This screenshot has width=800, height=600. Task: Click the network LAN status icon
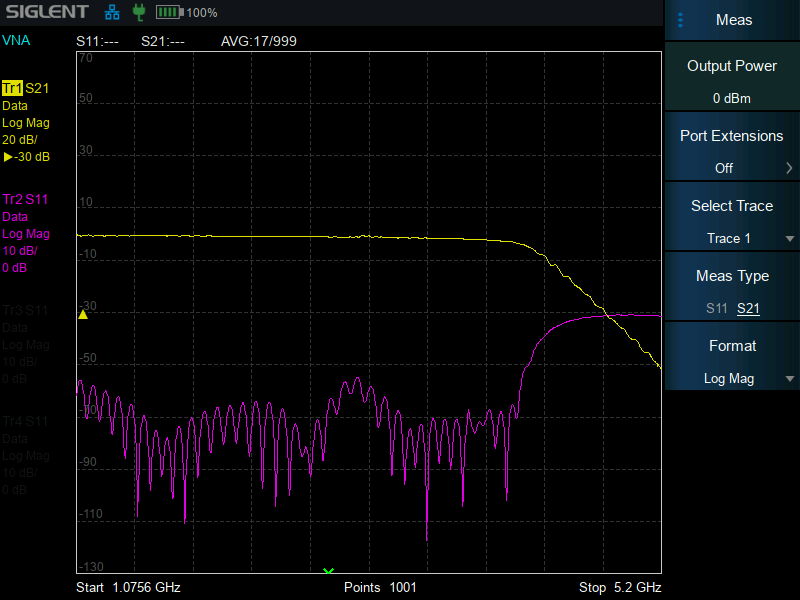click(112, 12)
